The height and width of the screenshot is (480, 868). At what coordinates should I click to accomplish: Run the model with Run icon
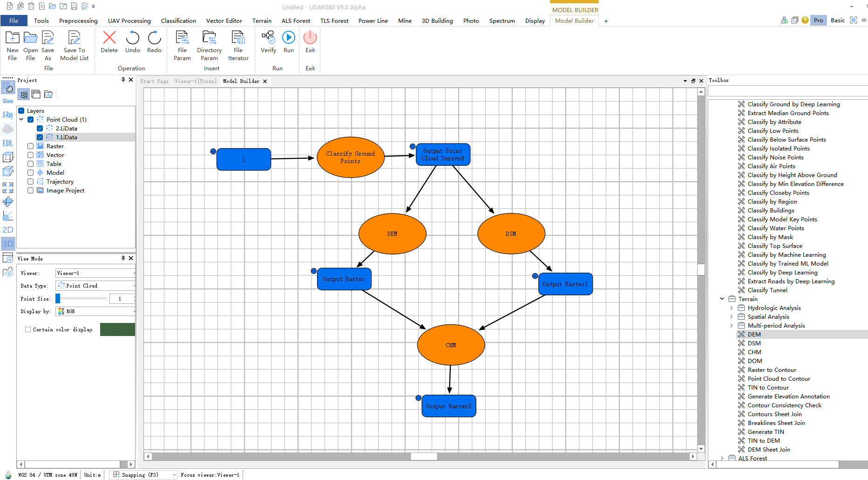click(289, 38)
